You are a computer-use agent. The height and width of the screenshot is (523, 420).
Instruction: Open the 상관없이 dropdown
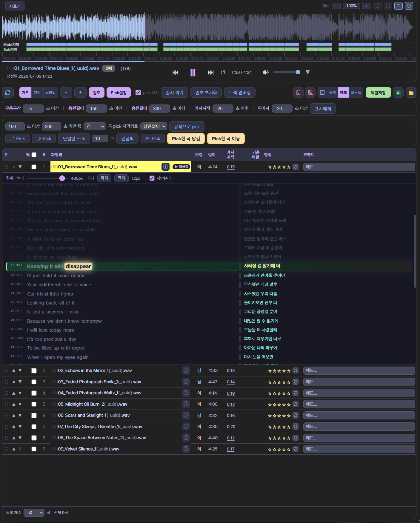[153, 127]
